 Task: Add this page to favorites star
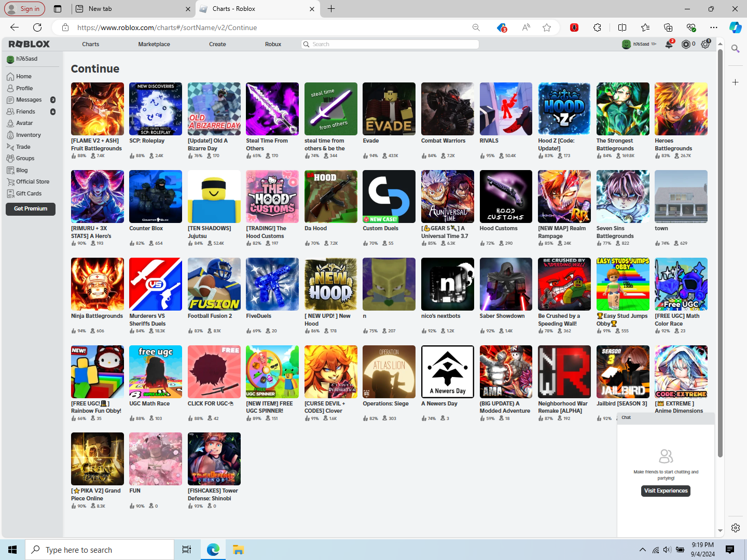click(x=547, y=27)
